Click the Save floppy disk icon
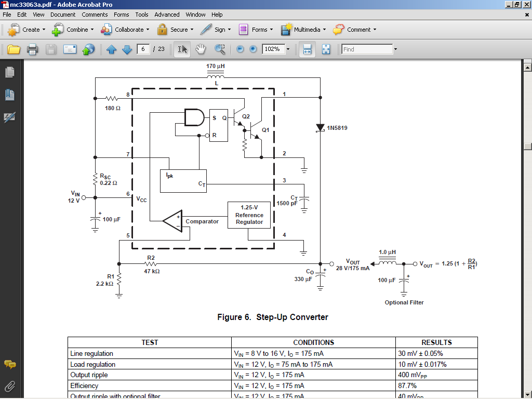The image size is (532, 399). point(51,49)
